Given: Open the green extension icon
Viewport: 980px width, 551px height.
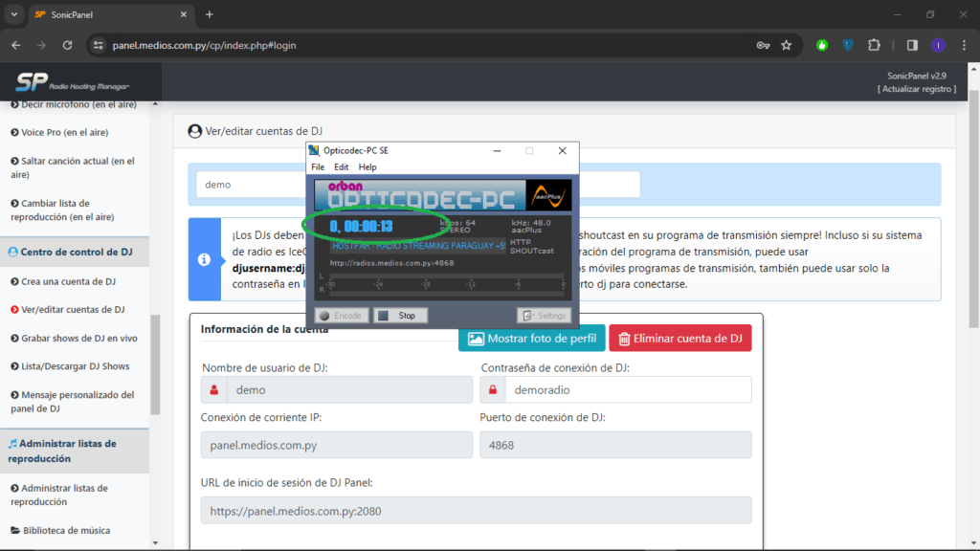Looking at the screenshot, I should point(822,45).
